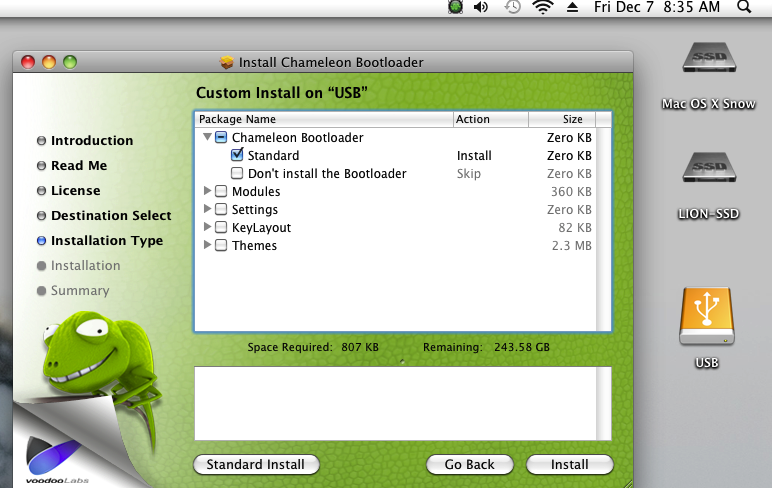The image size is (772, 488).
Task: Open the Mac OS X Snow drive icon
Action: coord(709,58)
